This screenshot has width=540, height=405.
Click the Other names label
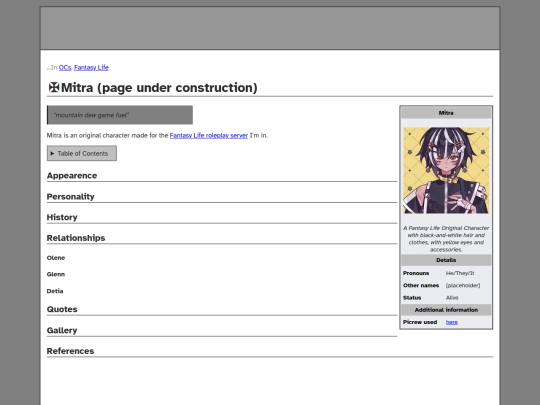coord(421,285)
